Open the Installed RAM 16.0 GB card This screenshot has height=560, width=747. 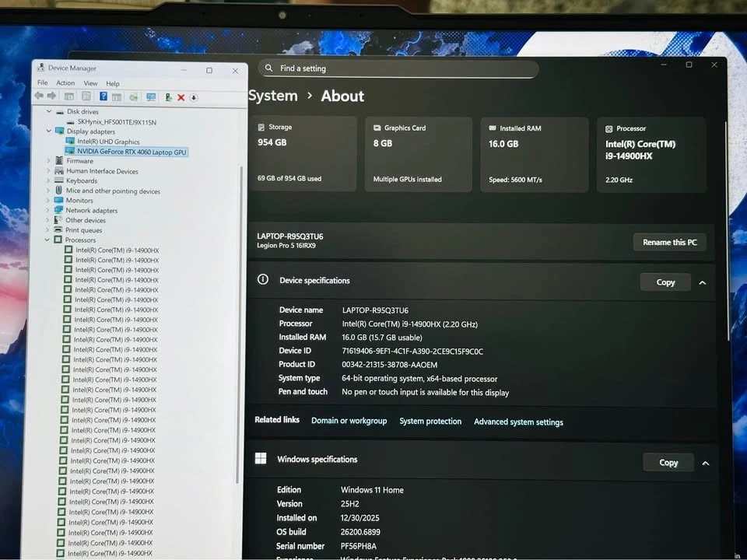click(x=535, y=155)
